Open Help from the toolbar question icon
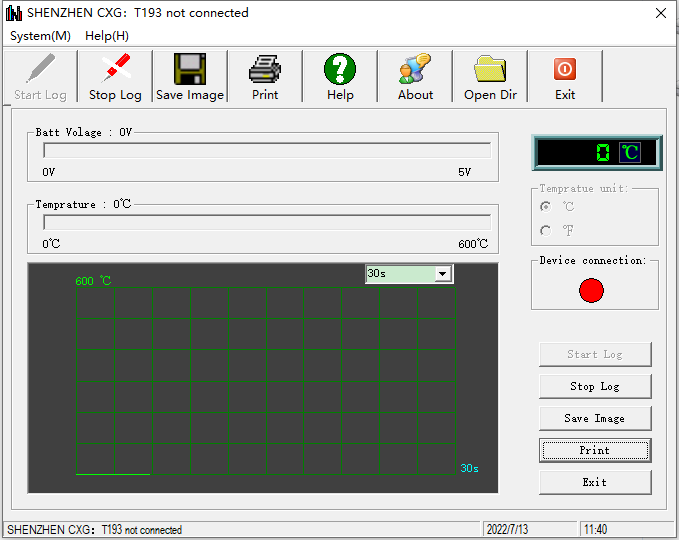 pyautogui.click(x=340, y=69)
